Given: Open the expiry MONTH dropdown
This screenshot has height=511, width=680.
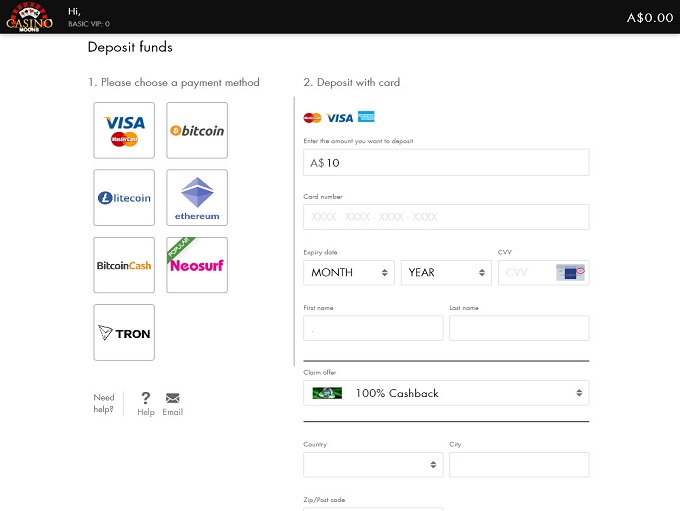Looking at the screenshot, I should pyautogui.click(x=349, y=272).
